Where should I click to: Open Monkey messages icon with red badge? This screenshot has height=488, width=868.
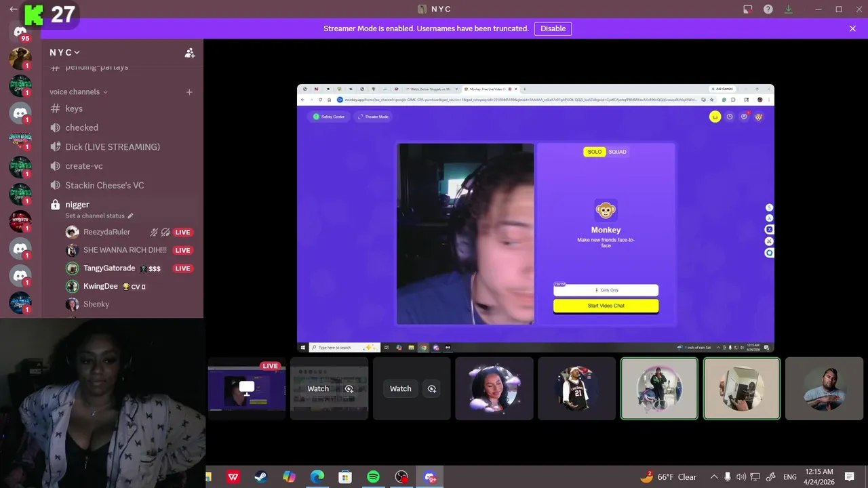(x=744, y=117)
